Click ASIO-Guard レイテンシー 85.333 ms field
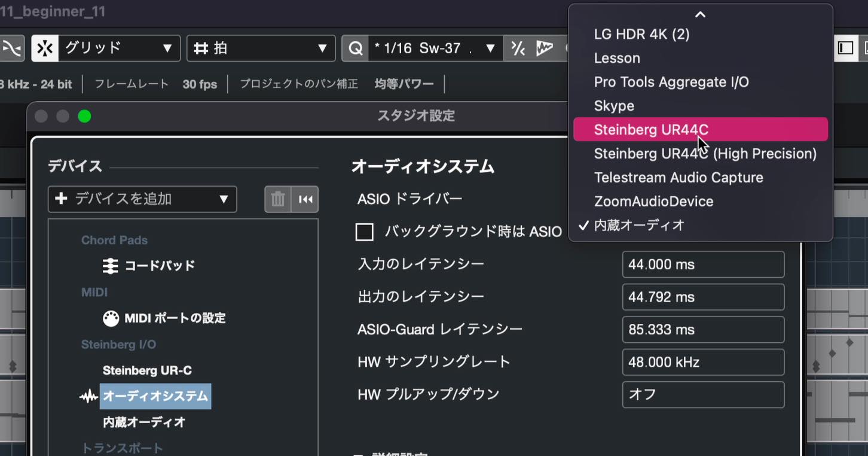The height and width of the screenshot is (456, 868). point(703,329)
